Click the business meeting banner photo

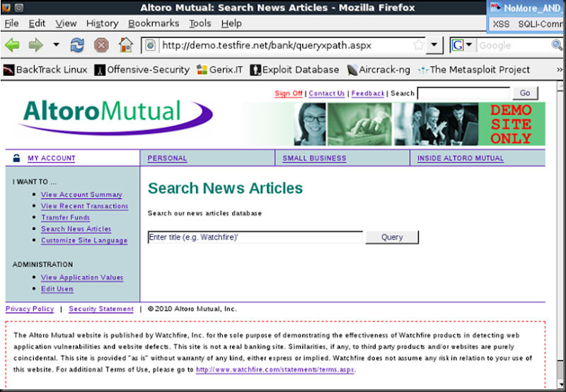[435, 124]
